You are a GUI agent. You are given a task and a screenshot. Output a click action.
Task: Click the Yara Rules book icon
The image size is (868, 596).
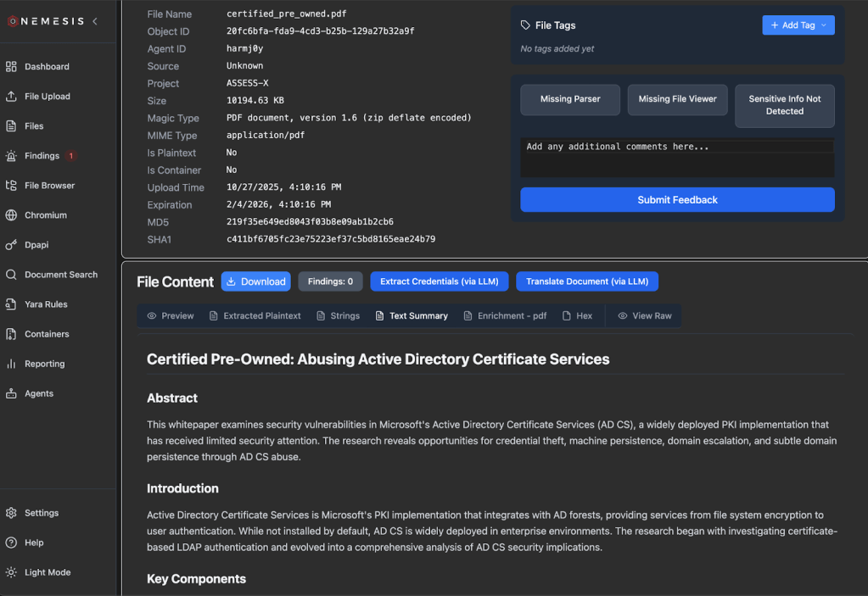coord(11,304)
